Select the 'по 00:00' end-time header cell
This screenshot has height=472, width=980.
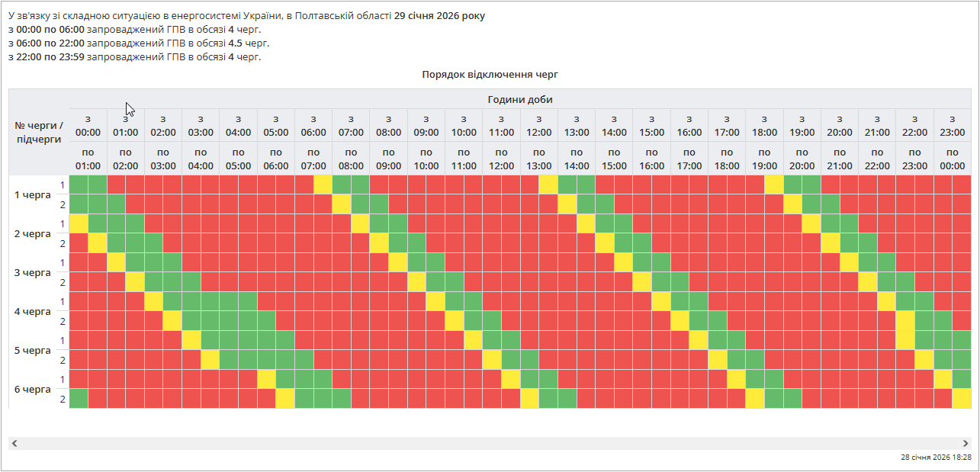pos(952,159)
